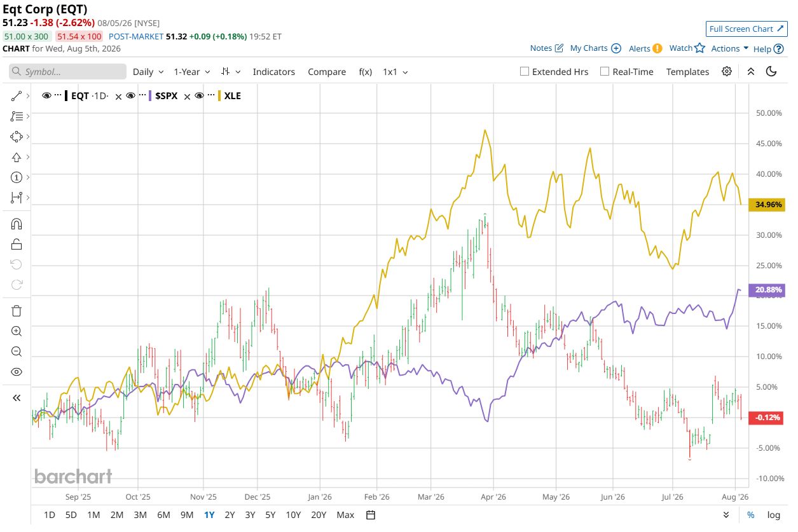Viewport: 798px width, 532px height.
Task: Open the Actions dropdown menu
Action: pos(730,48)
